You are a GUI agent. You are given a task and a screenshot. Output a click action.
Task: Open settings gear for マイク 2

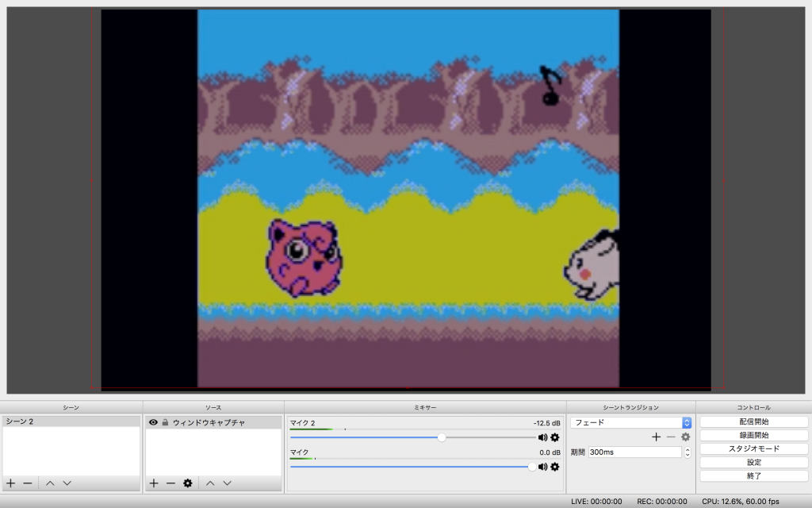tap(554, 437)
